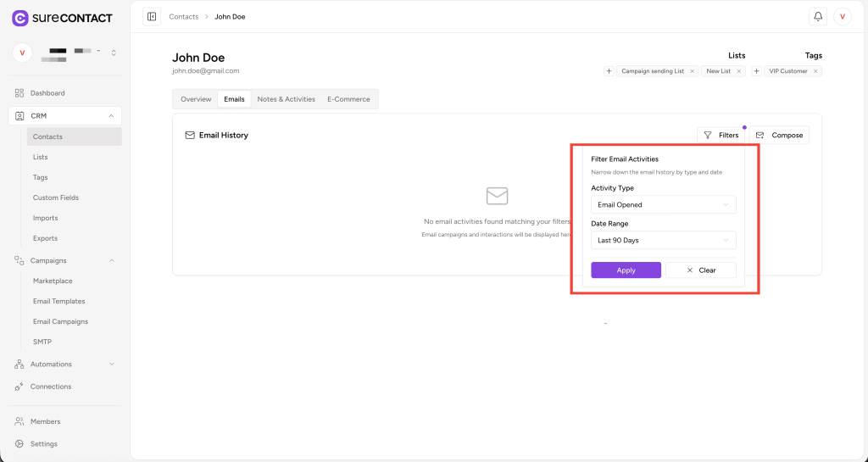Switch to the Notes & Activities tab
This screenshot has height=462, width=868.
click(x=286, y=99)
